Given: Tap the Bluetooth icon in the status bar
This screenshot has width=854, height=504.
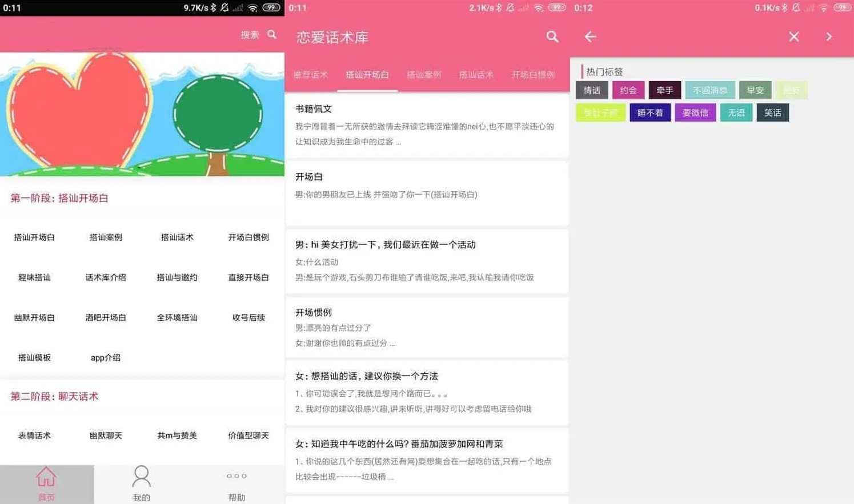Looking at the screenshot, I should point(214,8).
